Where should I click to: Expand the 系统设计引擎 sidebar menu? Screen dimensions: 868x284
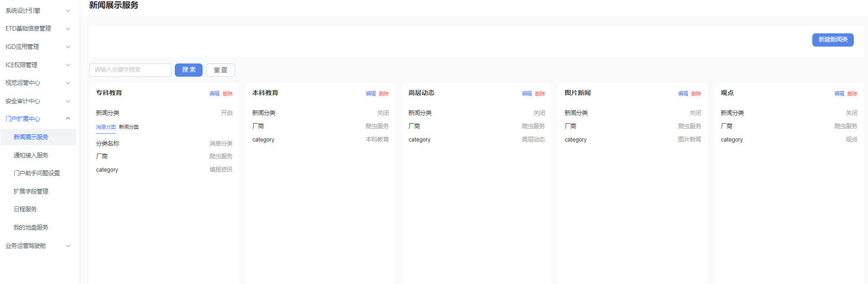[38, 11]
